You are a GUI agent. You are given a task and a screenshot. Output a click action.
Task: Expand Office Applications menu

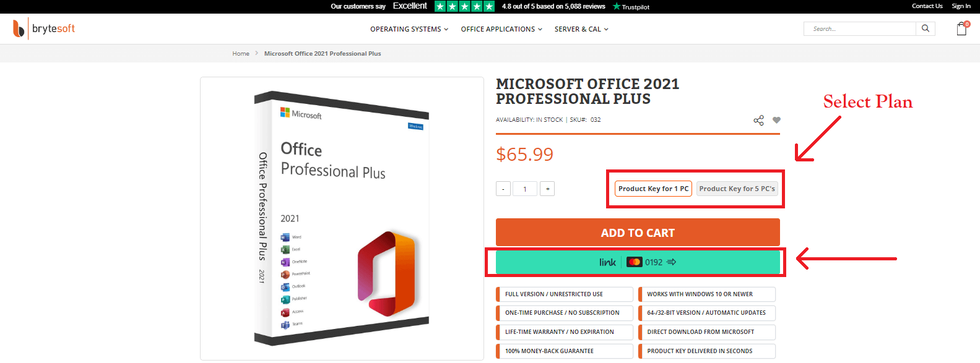click(x=501, y=29)
